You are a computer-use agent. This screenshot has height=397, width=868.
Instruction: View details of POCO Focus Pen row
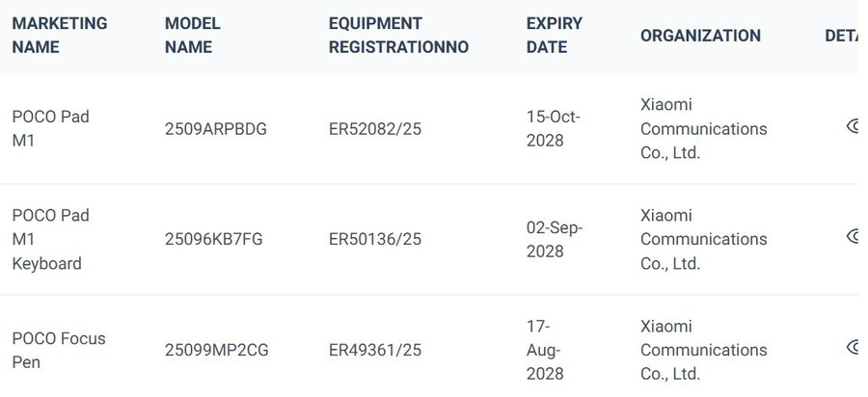853,347
